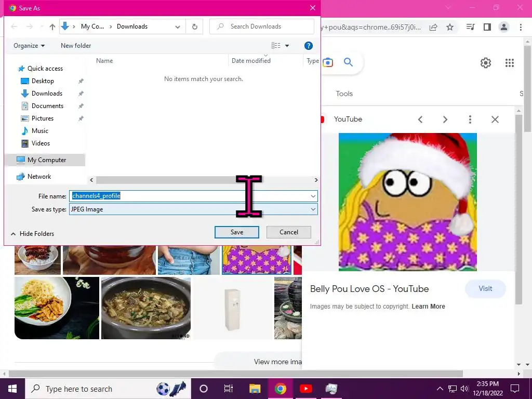Open Google quick settings gear

point(486,63)
